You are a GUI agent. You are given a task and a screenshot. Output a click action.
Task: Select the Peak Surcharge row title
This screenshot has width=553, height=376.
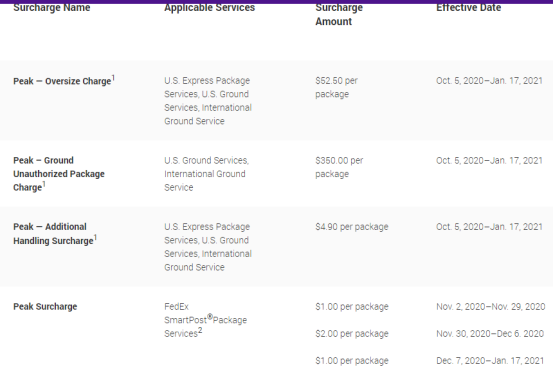pos(45,307)
